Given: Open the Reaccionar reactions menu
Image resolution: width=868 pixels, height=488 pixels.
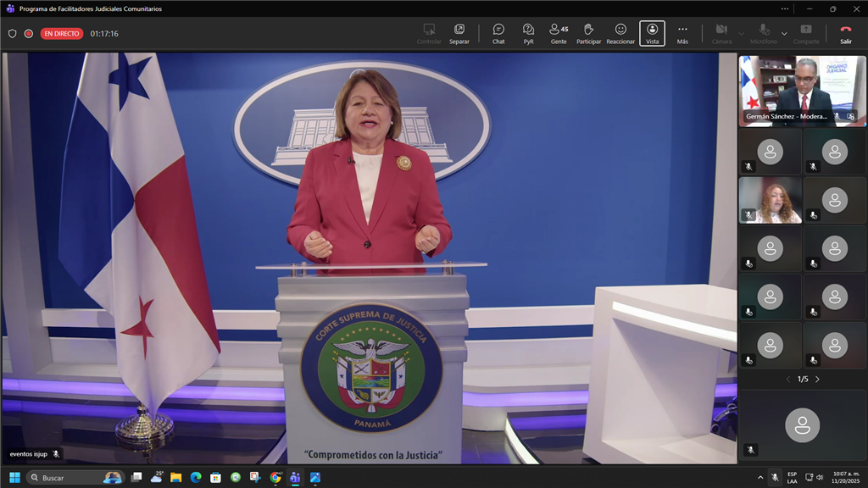Looking at the screenshot, I should click(620, 33).
